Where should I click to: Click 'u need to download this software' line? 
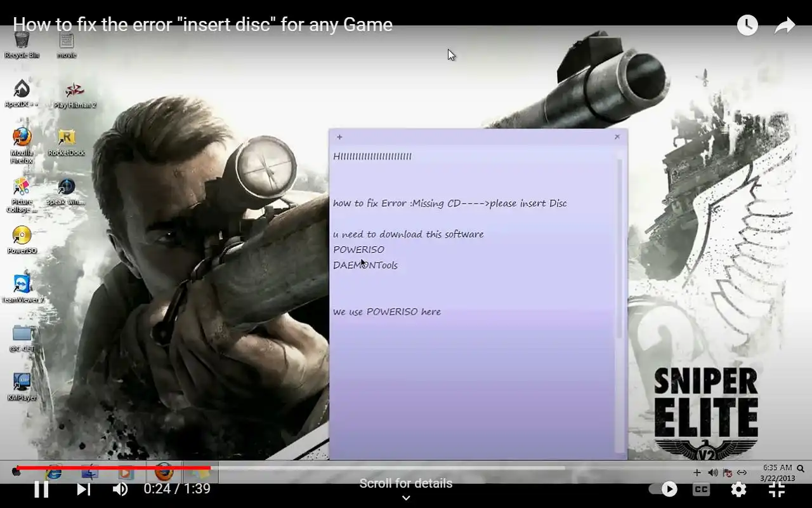(409, 234)
